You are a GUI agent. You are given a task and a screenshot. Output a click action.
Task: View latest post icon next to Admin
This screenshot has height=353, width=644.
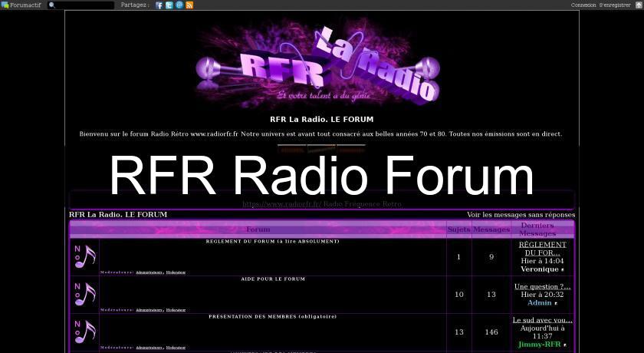click(x=556, y=304)
